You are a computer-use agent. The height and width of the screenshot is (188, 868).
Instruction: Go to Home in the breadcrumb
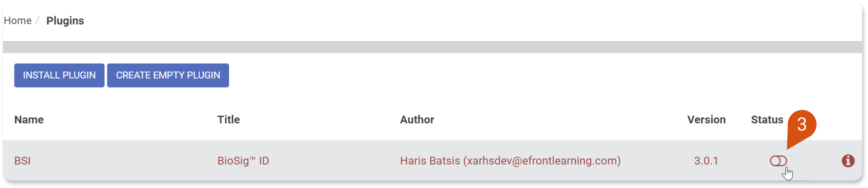(18, 21)
